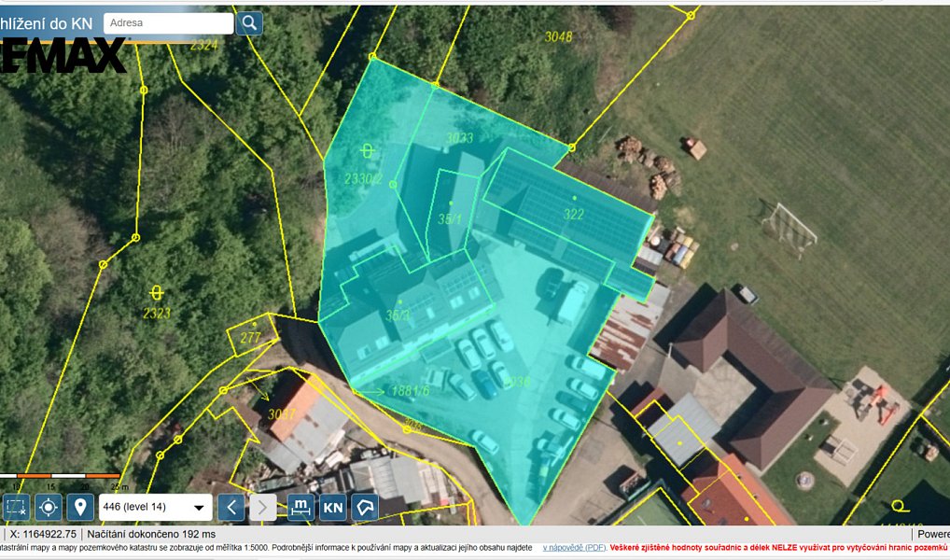Click the magnifier search button beside Adresa
Screen dimensions: 950x560
249,23
